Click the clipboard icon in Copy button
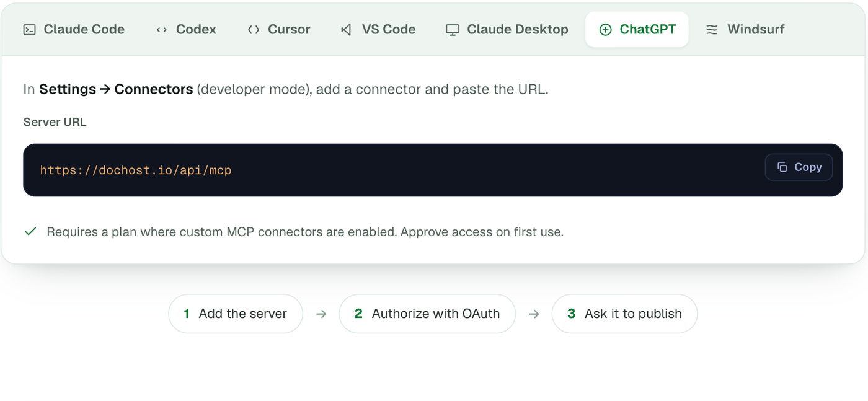 [x=782, y=167]
